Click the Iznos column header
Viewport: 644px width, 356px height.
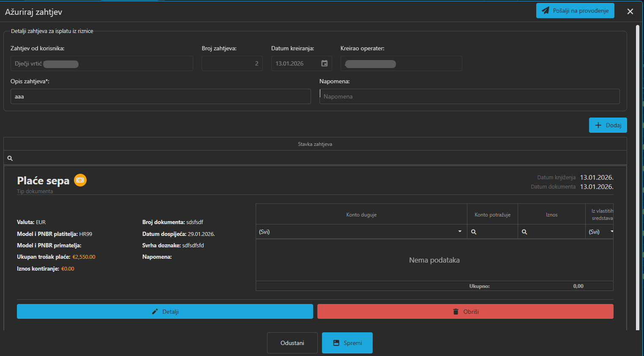[551, 215]
